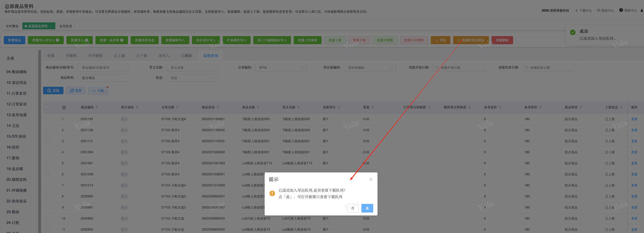Click 是 to view download queue
Viewport: 644px width, 233px height.
367,208
